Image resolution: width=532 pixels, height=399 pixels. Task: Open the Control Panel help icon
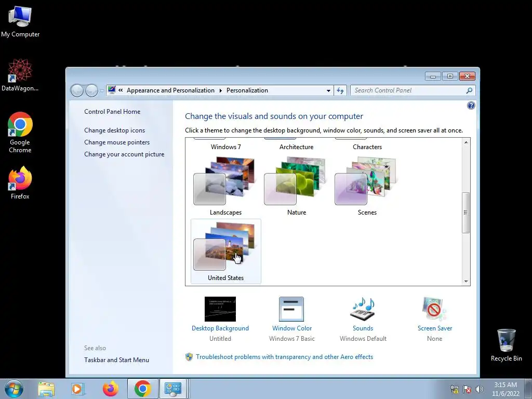471,105
